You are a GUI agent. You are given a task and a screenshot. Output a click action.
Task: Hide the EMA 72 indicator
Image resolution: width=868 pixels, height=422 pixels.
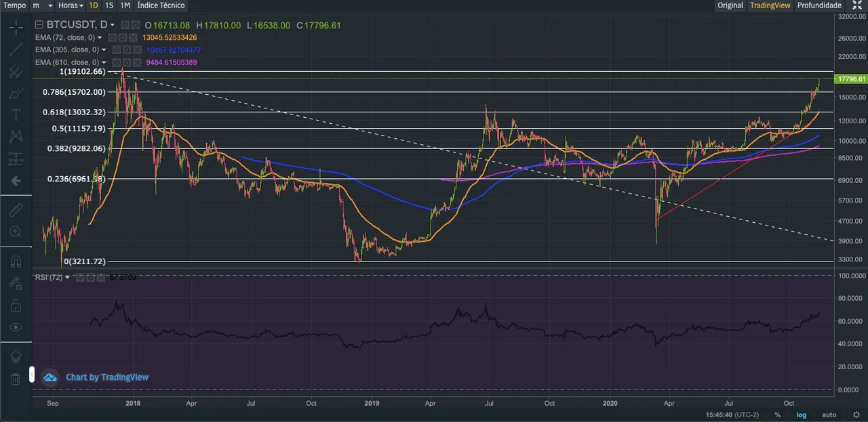tap(113, 38)
